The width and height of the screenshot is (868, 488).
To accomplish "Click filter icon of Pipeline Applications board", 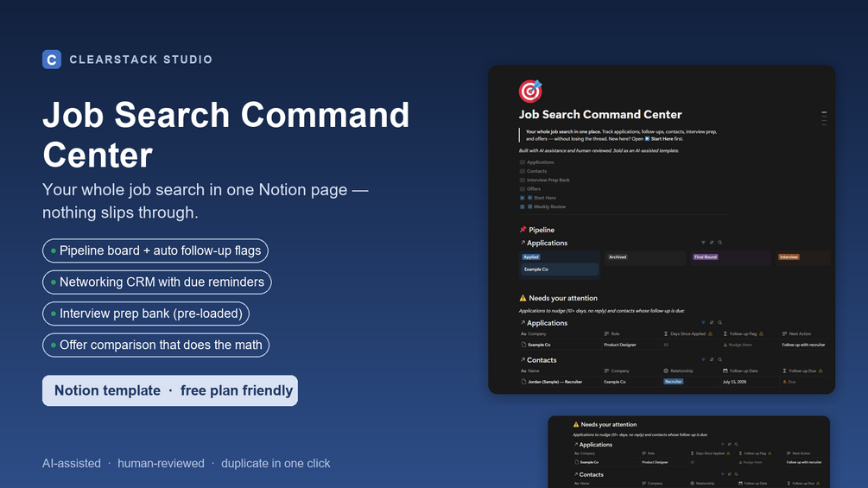I will click(x=703, y=243).
